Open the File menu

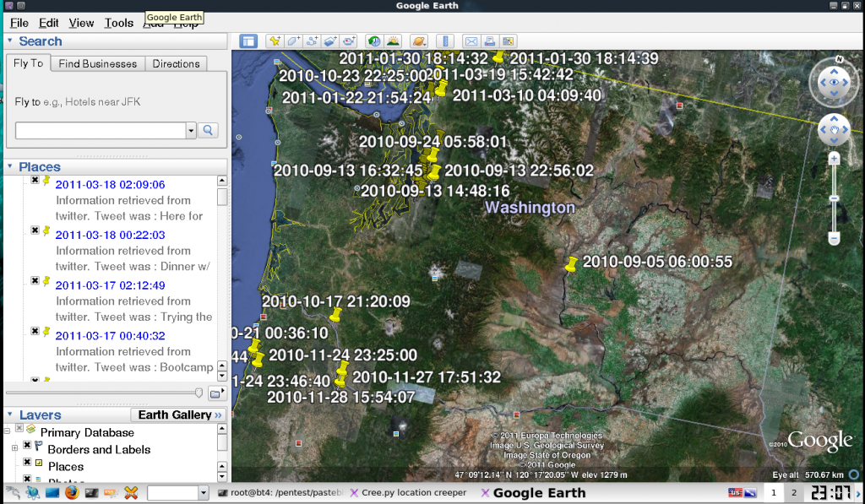pos(19,23)
